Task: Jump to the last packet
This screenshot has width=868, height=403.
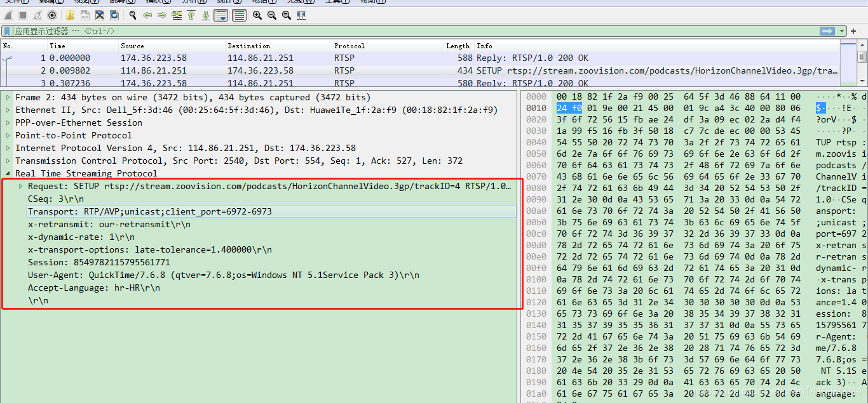Action: tap(206, 15)
